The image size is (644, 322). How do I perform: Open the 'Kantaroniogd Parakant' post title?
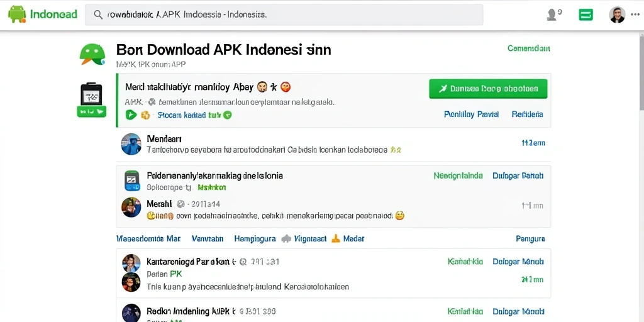pos(191,261)
